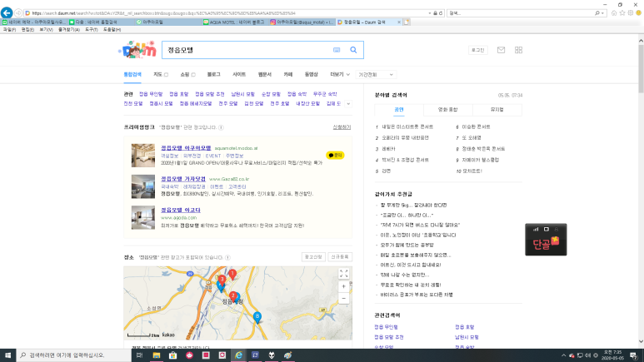The image size is (644, 362).
Task: Close the 정읍모텔 Daum 검색 tab
Action: [399, 22]
